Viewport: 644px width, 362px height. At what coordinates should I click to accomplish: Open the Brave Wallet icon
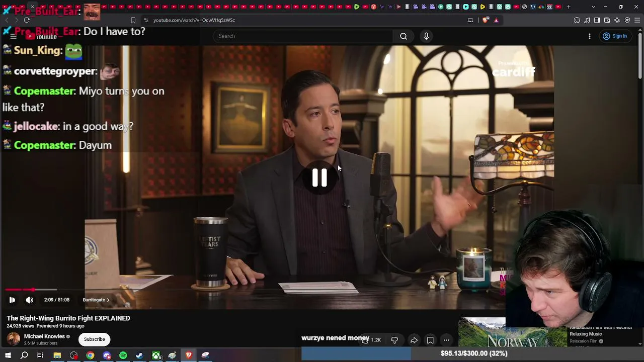[607, 20]
